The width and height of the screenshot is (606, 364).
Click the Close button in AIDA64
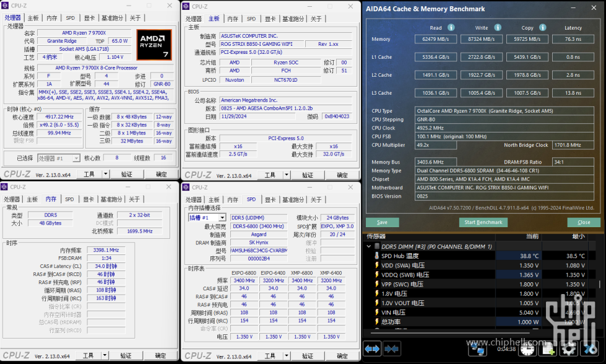(x=584, y=222)
